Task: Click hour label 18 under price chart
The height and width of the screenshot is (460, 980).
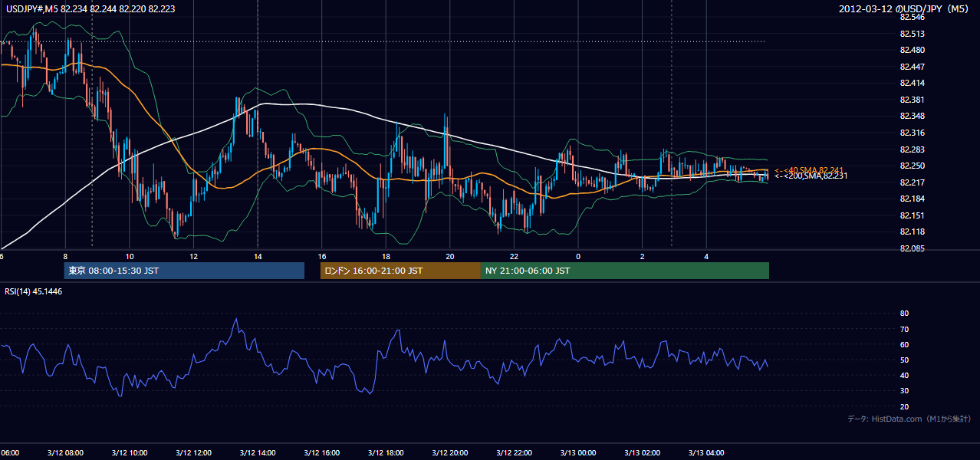Action: (386, 257)
